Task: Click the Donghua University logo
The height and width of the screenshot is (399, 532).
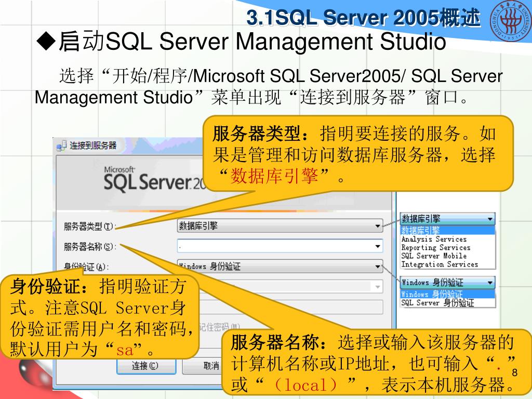Action: (510, 21)
